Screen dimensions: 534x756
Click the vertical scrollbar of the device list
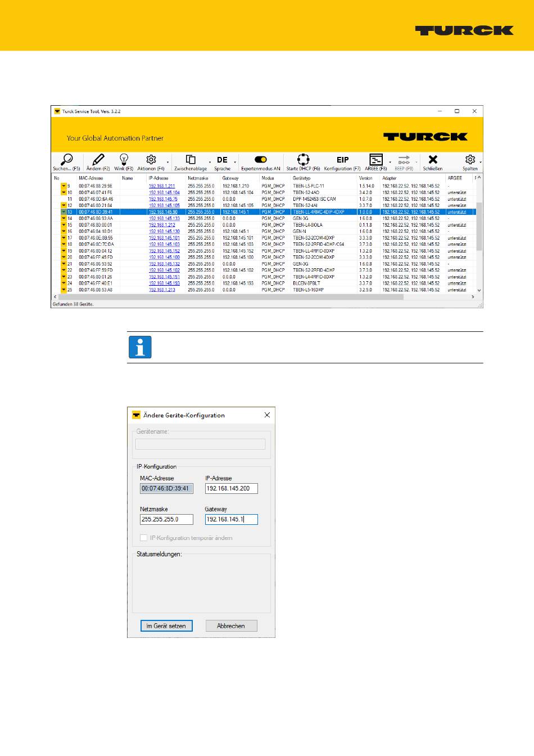[x=479, y=226]
